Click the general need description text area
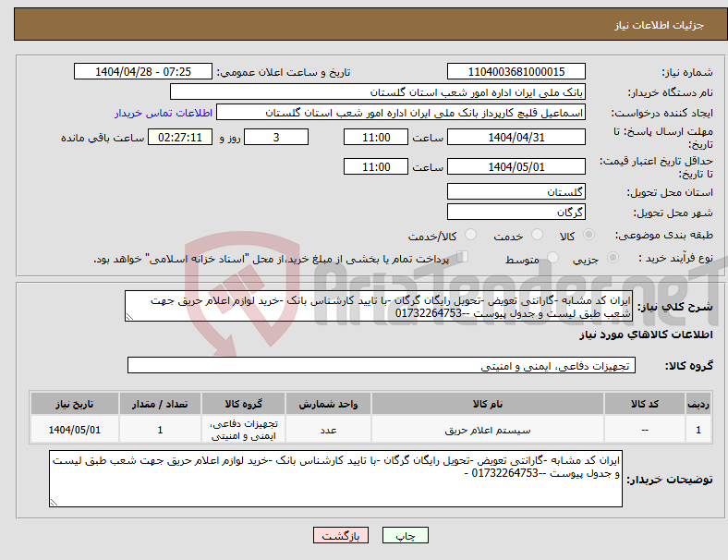Screen dimensions: 728x560 tap(379, 306)
